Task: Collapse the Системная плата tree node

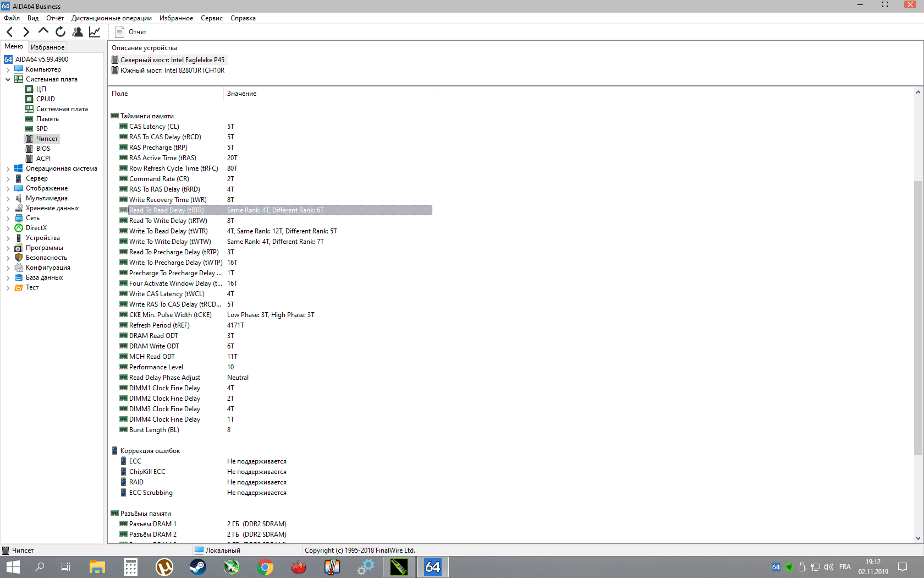Action: pos(8,79)
